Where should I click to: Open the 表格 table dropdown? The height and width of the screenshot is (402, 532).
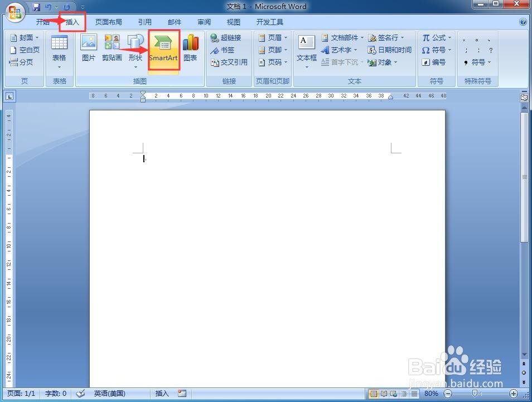[x=59, y=52]
